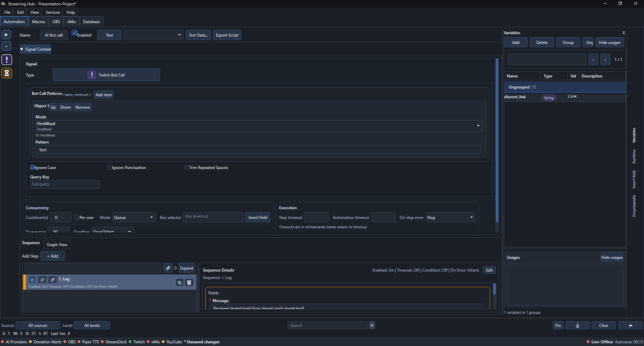This screenshot has height=346, width=644.
Task: Click the tag icon on the Log step
Action: (53, 280)
